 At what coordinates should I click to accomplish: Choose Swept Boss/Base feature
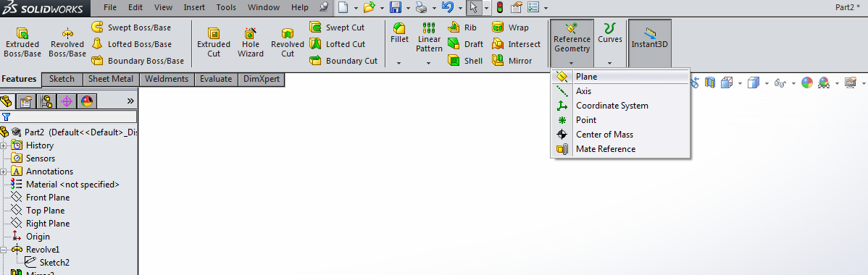pyautogui.click(x=131, y=27)
